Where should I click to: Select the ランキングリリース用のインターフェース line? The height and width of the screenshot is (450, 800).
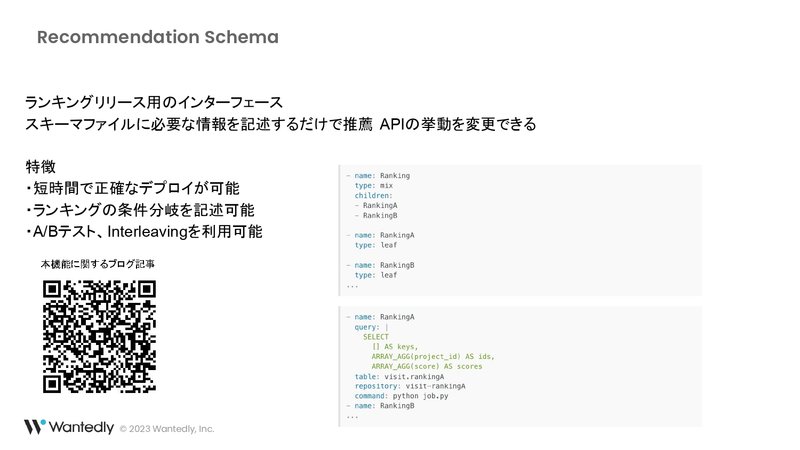(x=154, y=103)
